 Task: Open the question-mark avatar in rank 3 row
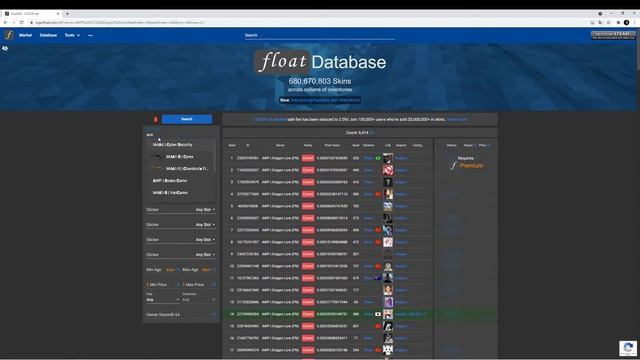[x=388, y=182]
